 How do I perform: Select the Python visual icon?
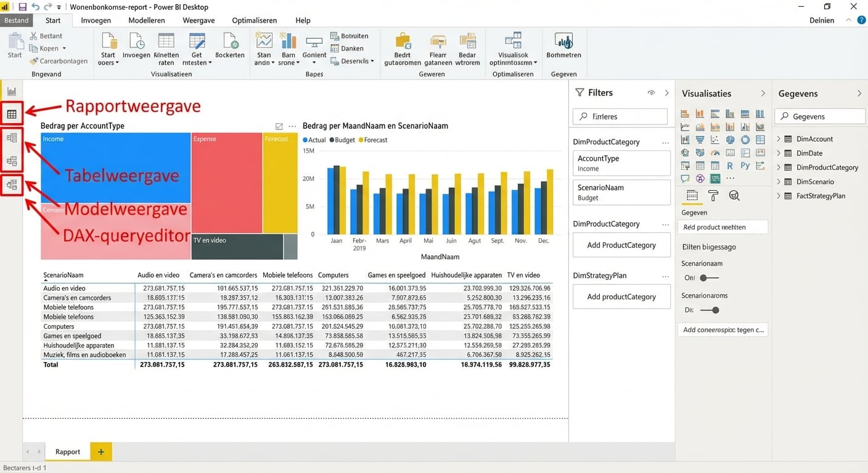pos(745,165)
